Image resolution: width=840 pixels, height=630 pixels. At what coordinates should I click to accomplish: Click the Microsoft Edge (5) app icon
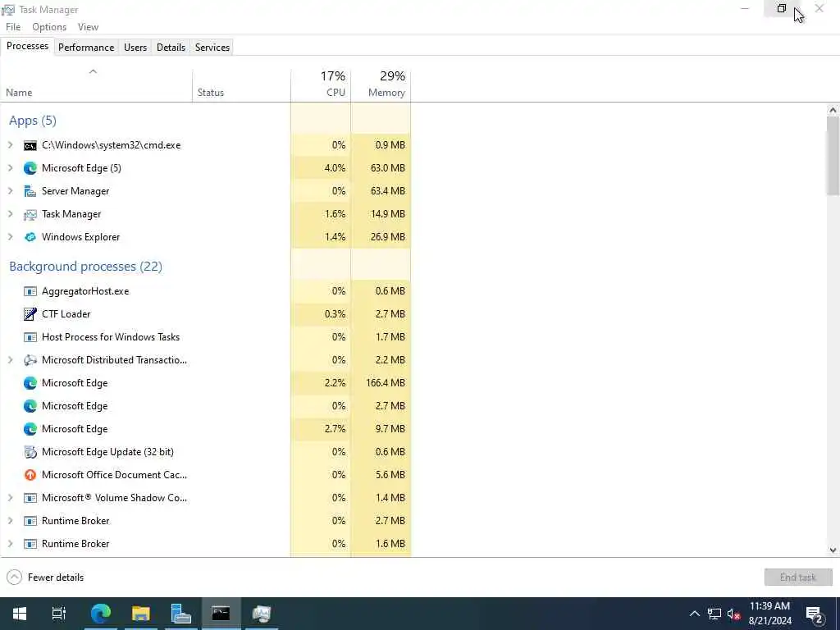[x=30, y=168]
